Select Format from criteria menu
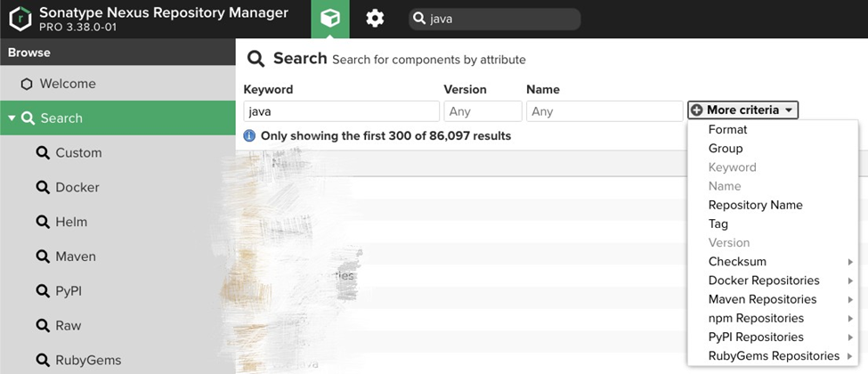868x374 pixels. (x=727, y=130)
